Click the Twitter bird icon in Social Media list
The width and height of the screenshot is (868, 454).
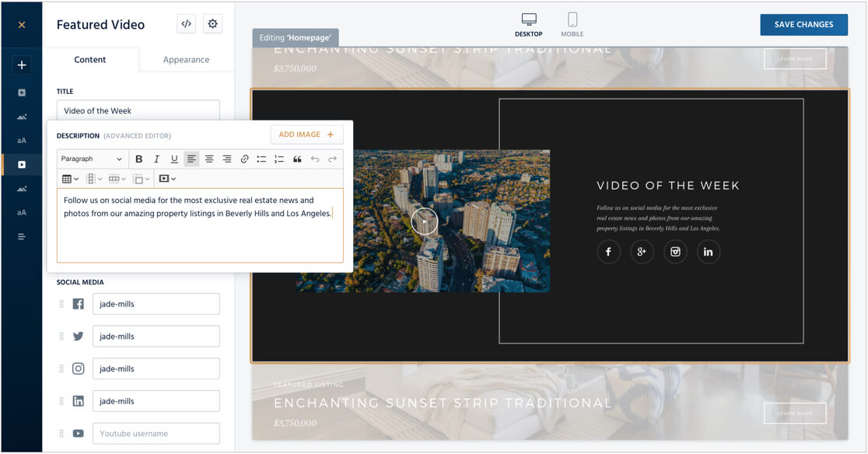(x=79, y=337)
